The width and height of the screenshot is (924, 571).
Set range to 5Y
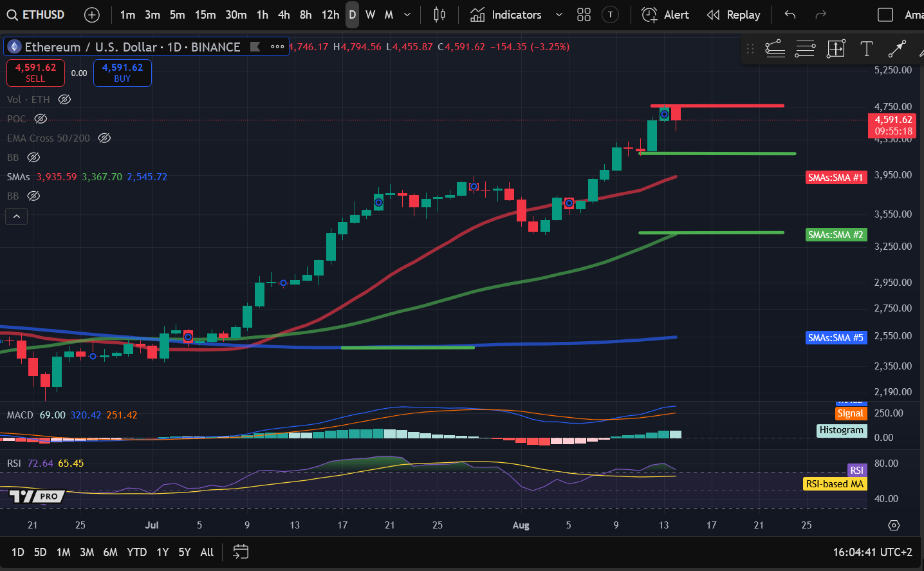185,552
